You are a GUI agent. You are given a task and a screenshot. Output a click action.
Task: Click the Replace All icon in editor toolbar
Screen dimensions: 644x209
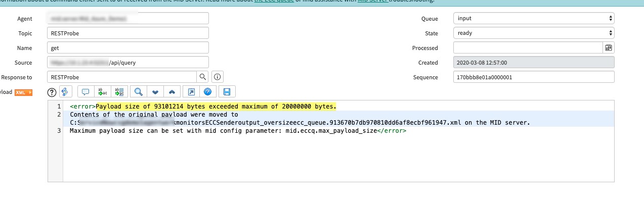tap(119, 92)
